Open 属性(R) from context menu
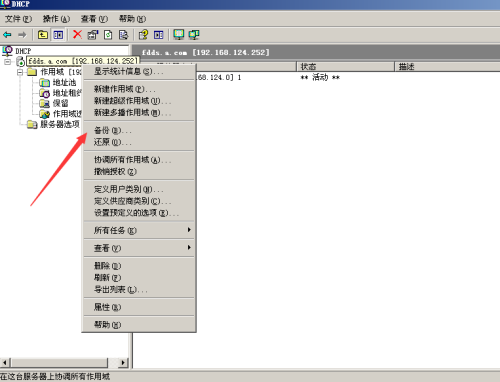500x382 pixels. tap(139, 307)
